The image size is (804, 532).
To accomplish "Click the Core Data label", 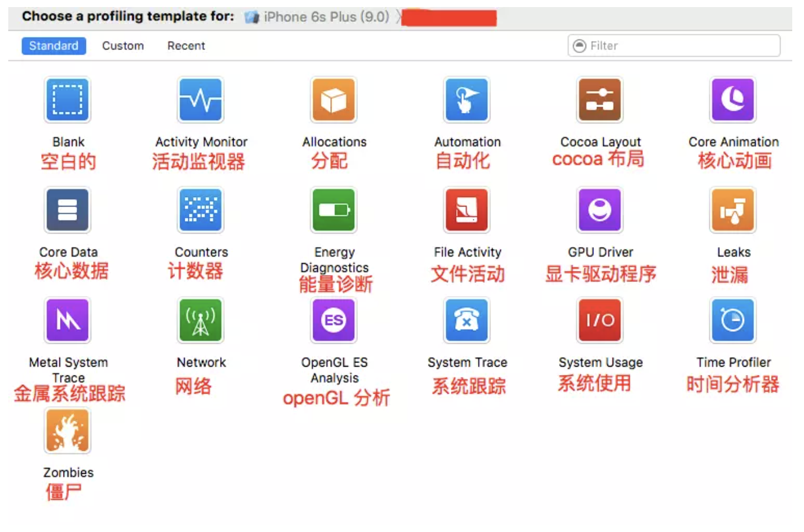I will 68,252.
